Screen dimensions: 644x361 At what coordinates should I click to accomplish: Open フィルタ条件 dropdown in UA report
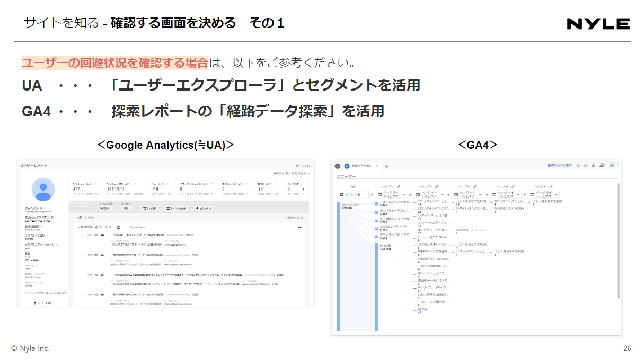[x=106, y=209]
